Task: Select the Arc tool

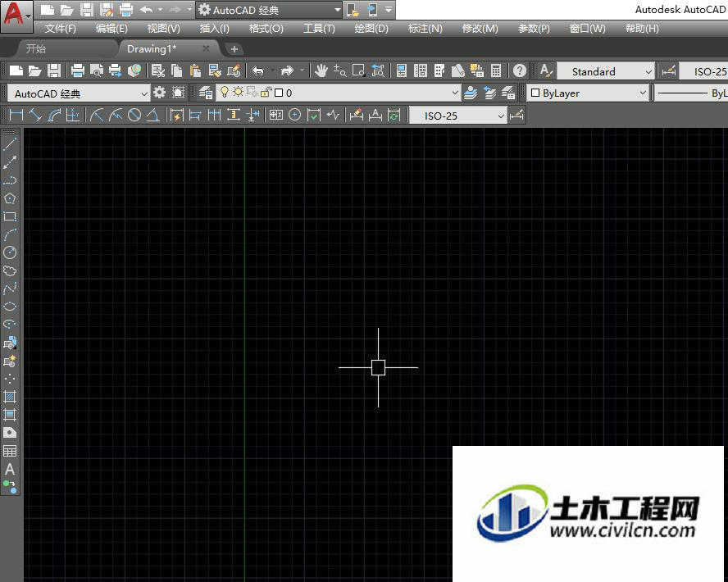Action: 10,234
